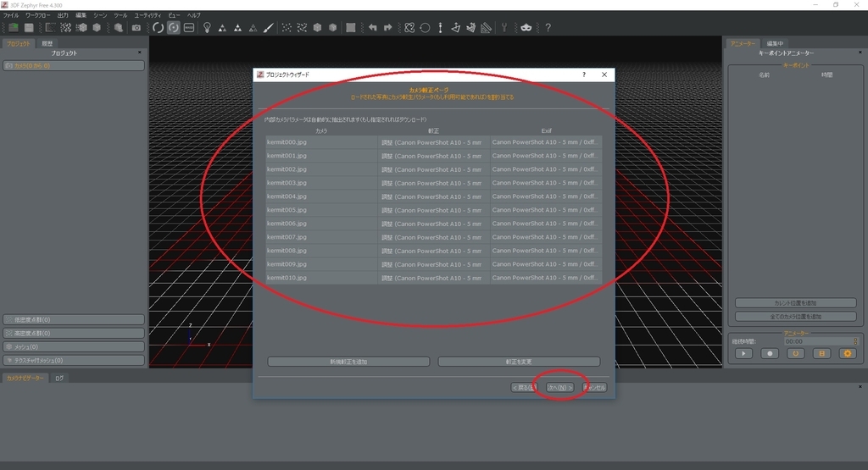Screen dimensions: 868x470
Task: Select the メッシュ(0) project item
Action: [x=74, y=346]
